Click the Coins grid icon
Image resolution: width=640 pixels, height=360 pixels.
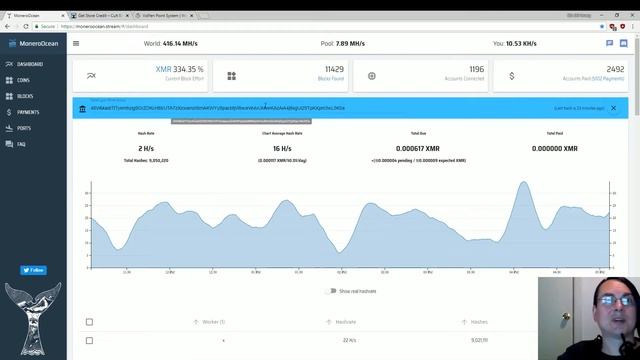click(9, 80)
